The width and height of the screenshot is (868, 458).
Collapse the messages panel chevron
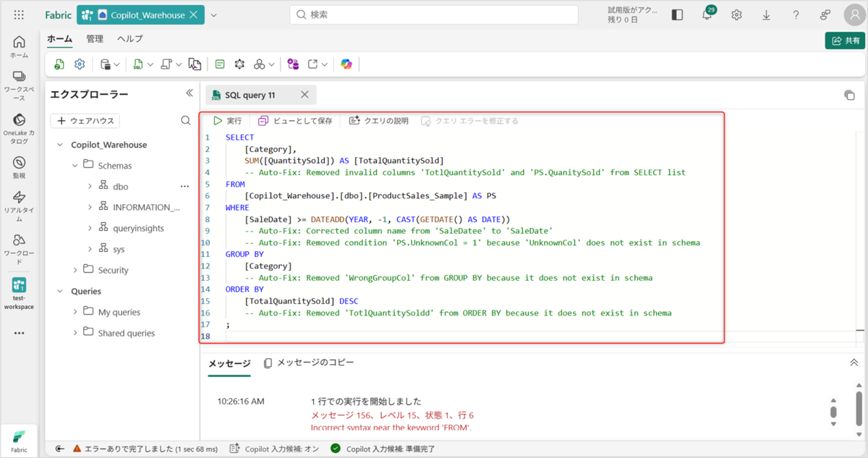coord(853,362)
